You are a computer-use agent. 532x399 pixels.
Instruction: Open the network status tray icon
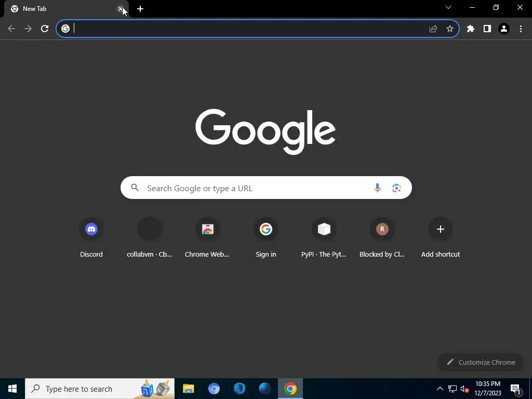click(453, 389)
